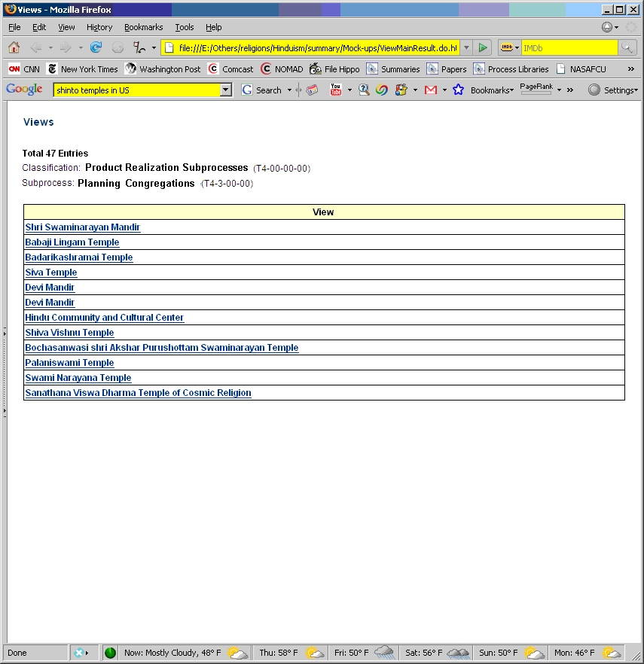Open the History menu

pos(99,27)
